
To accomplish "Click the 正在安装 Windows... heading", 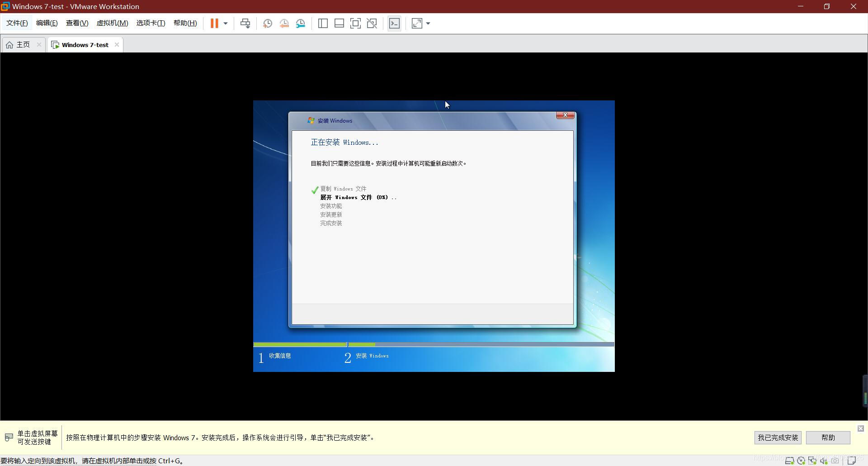I will pyautogui.click(x=344, y=143).
